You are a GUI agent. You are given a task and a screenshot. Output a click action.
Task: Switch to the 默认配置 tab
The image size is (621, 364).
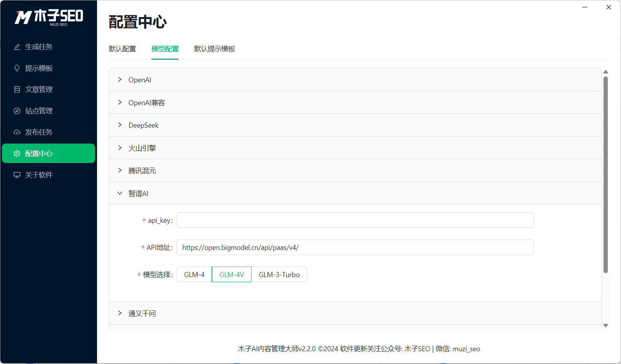coord(122,49)
